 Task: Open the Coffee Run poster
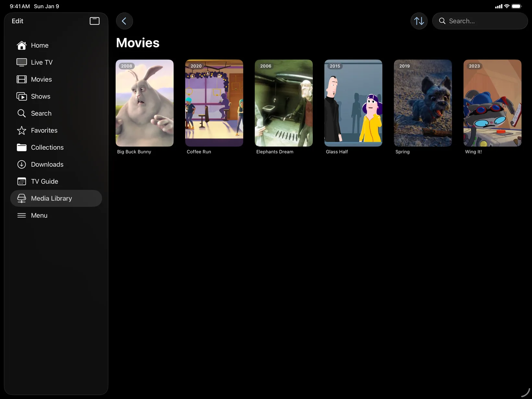[214, 103]
